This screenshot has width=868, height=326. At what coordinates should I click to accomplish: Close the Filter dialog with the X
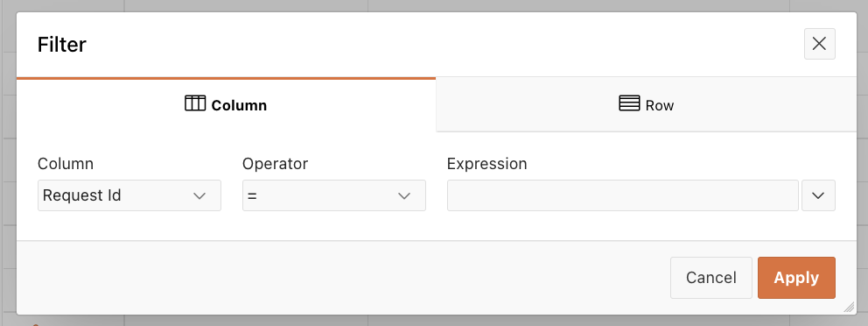point(819,44)
